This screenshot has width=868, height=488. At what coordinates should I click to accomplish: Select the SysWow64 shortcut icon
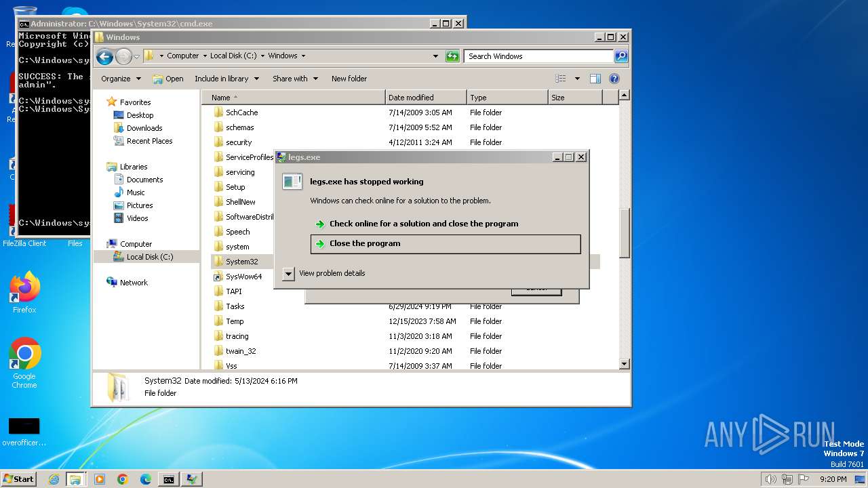coord(218,277)
